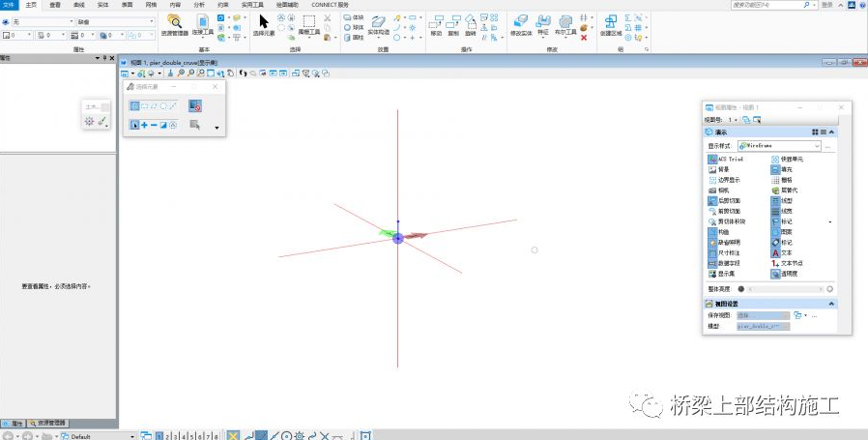The height and width of the screenshot is (440, 868).
Task: Collapse the 演示 presentation section
Action: click(x=831, y=132)
